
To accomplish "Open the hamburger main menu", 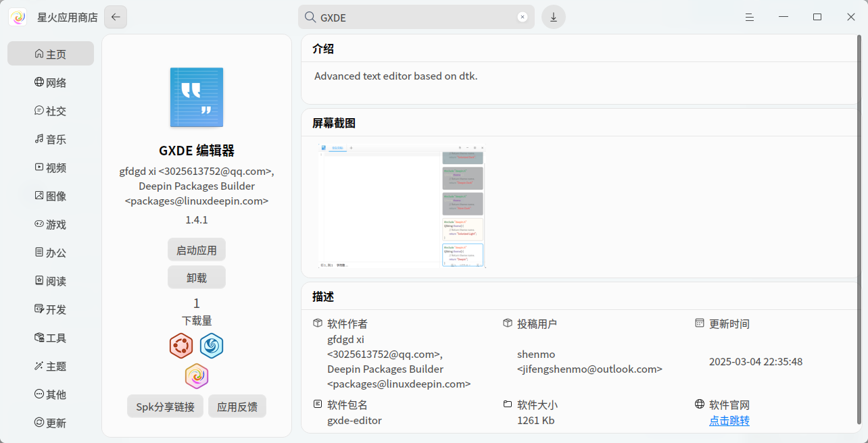I will [750, 17].
